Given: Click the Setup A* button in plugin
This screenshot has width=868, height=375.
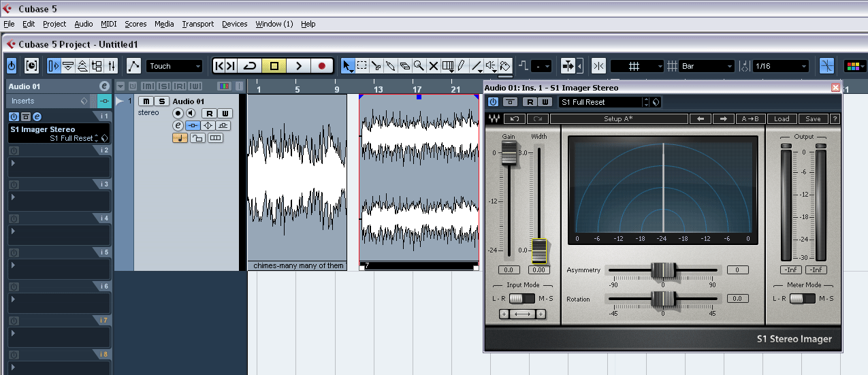Looking at the screenshot, I should 619,119.
